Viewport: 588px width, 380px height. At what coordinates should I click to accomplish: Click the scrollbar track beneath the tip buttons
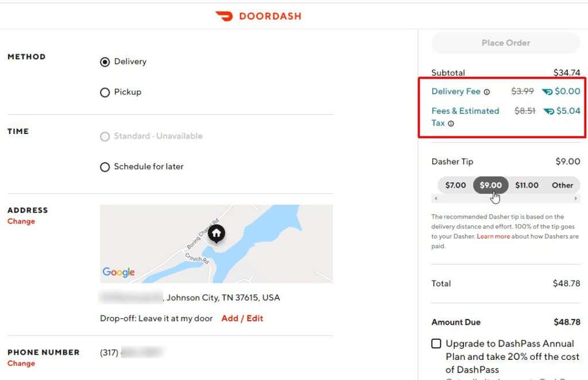[505, 198]
